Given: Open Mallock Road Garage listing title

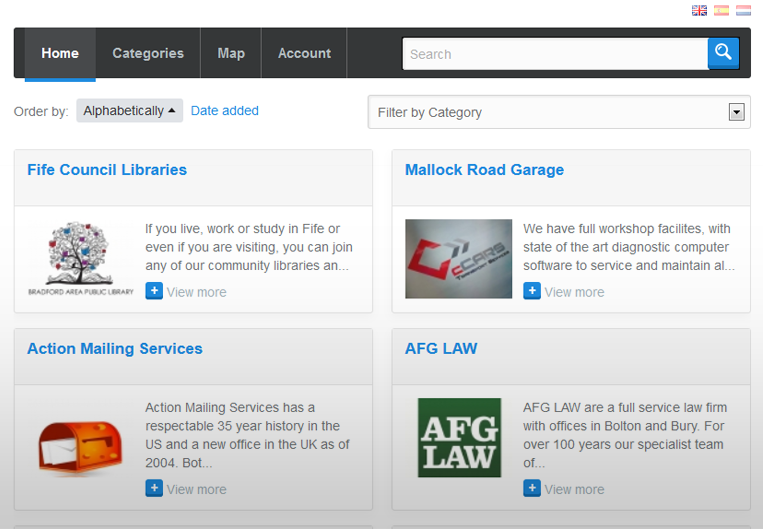Looking at the screenshot, I should 484,169.
